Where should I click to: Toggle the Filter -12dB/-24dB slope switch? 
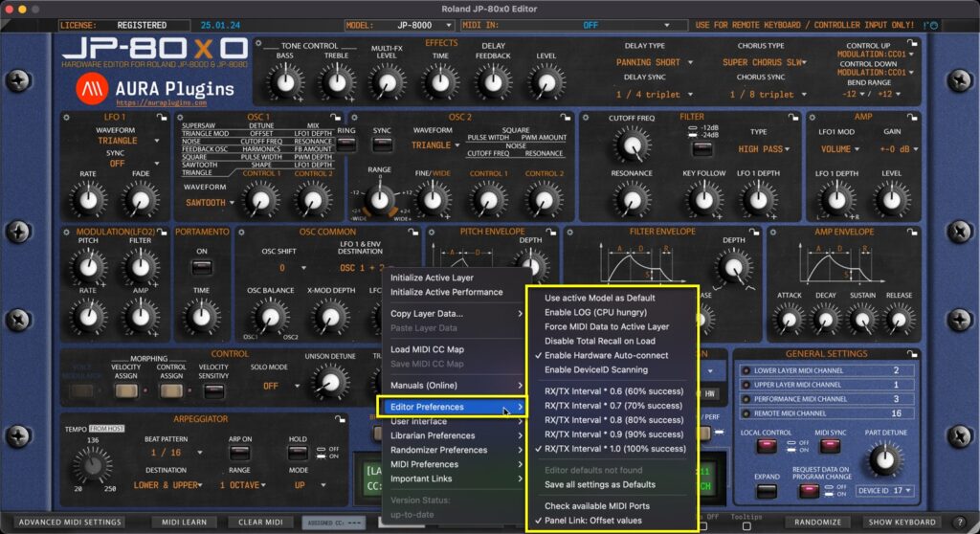click(702, 149)
